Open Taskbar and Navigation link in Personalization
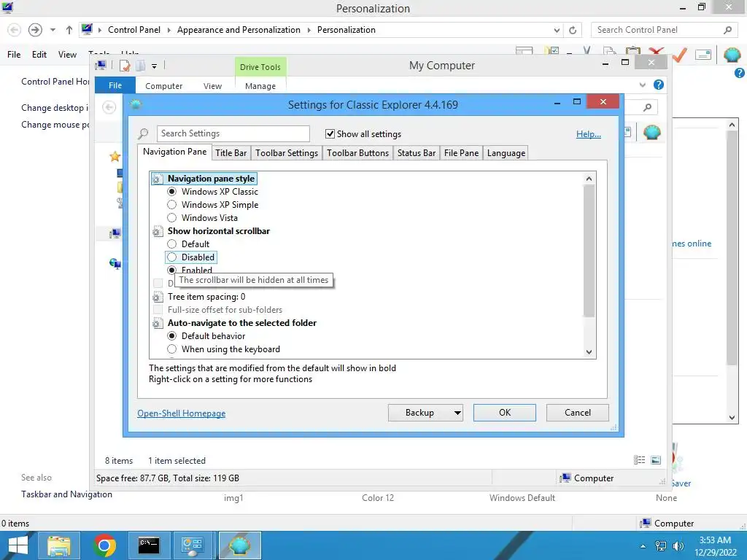This screenshot has height=560, width=747. click(x=66, y=494)
